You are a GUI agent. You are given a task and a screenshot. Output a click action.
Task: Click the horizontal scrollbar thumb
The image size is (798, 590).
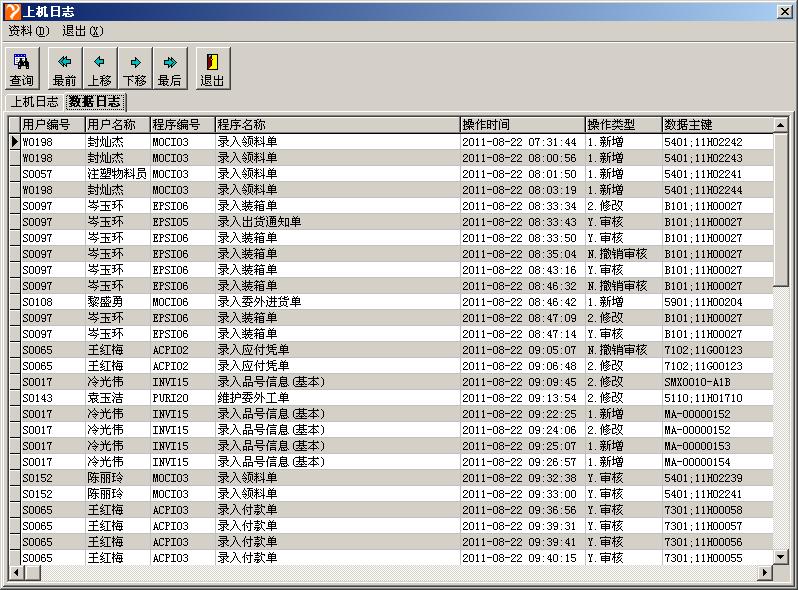click(33, 572)
